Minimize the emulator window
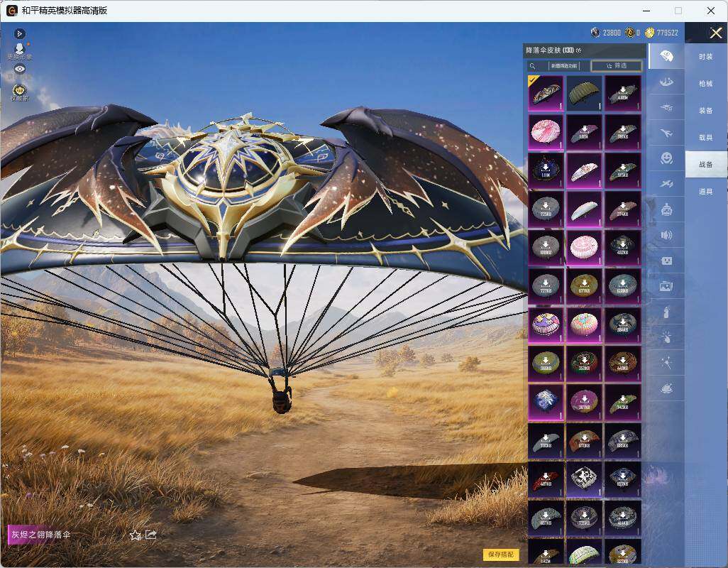The height and width of the screenshot is (568, 728). coord(646,11)
